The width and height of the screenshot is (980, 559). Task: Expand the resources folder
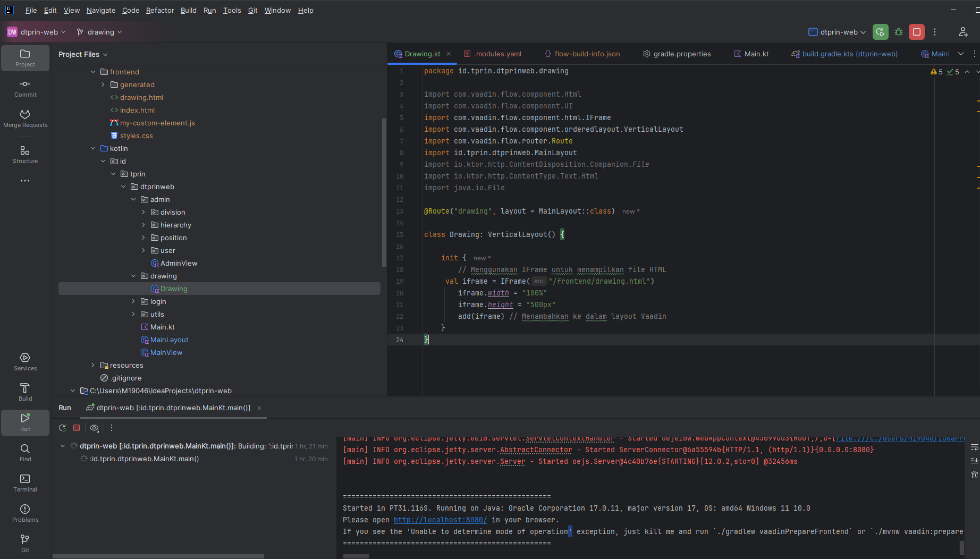click(93, 365)
